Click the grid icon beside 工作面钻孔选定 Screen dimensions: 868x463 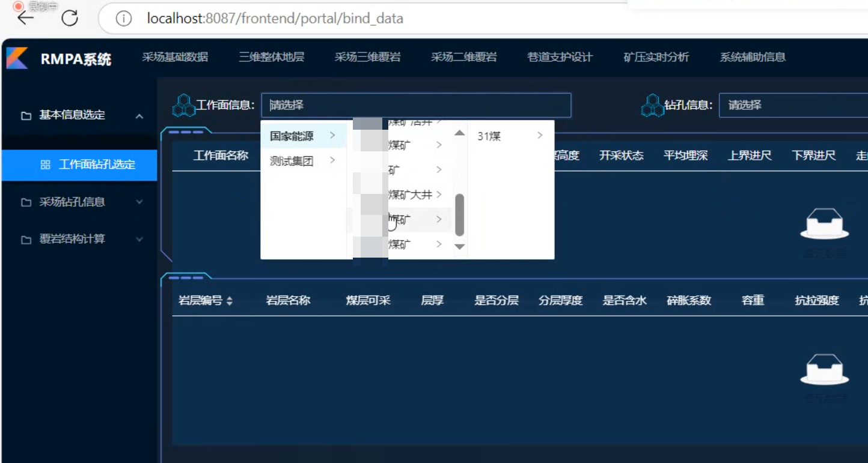(45, 165)
